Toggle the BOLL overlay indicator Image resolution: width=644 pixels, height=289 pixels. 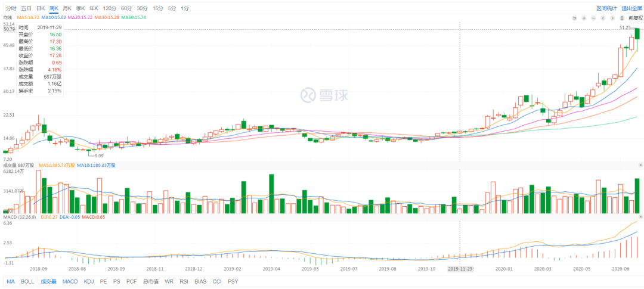pos(27,281)
